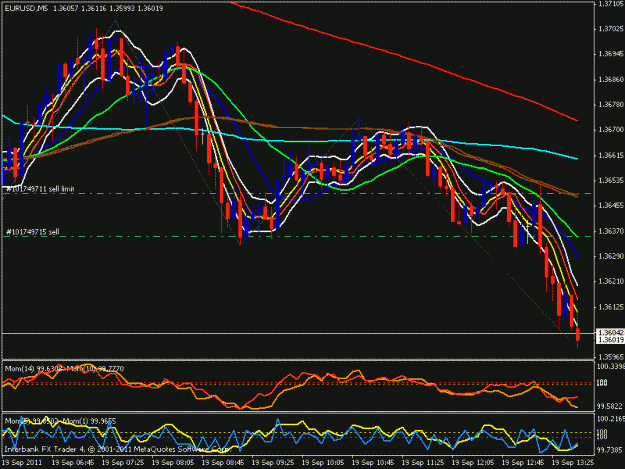Click the 19 Sep 09:25 time label
The width and height of the screenshot is (625, 469).
[273, 463]
